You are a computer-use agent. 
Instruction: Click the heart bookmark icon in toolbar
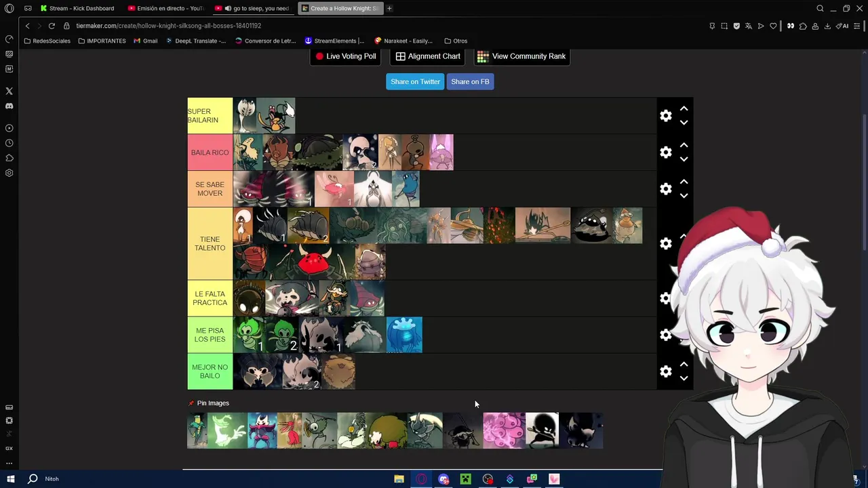773,26
